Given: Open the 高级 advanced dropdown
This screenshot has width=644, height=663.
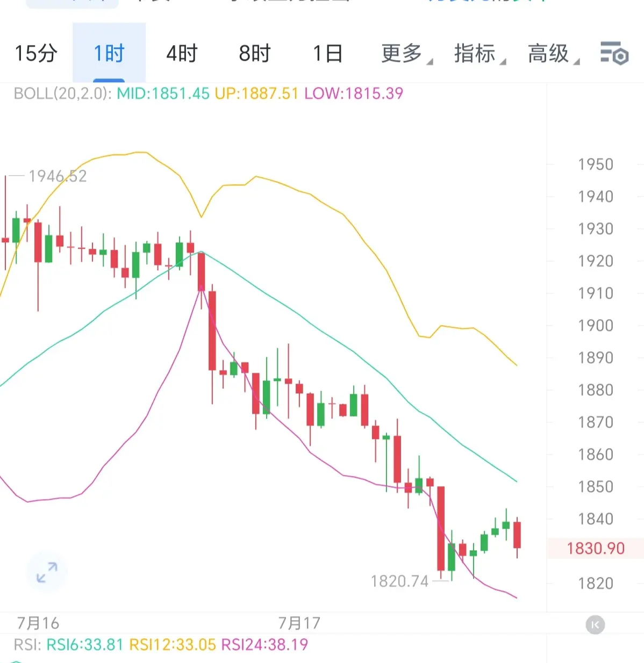Looking at the screenshot, I should pos(553,53).
